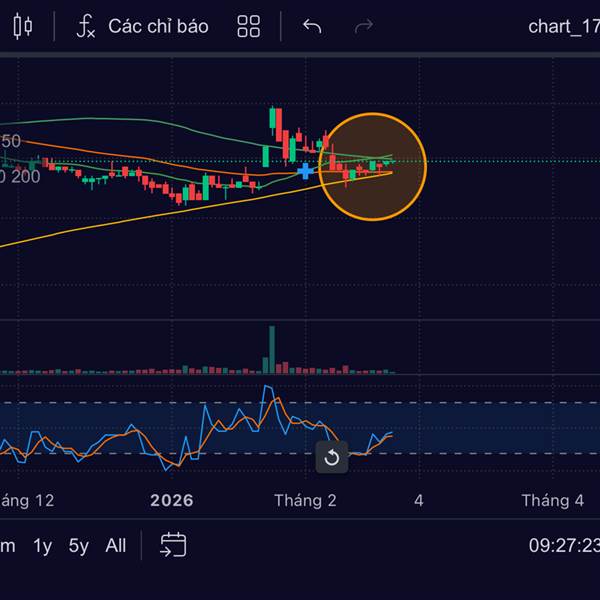The image size is (600, 600).
Task: Redo the chart action arrow
Action: click(x=364, y=26)
